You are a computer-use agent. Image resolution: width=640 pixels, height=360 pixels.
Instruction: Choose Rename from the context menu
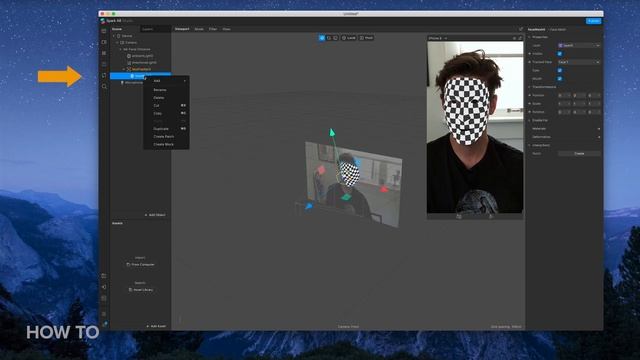point(166,90)
